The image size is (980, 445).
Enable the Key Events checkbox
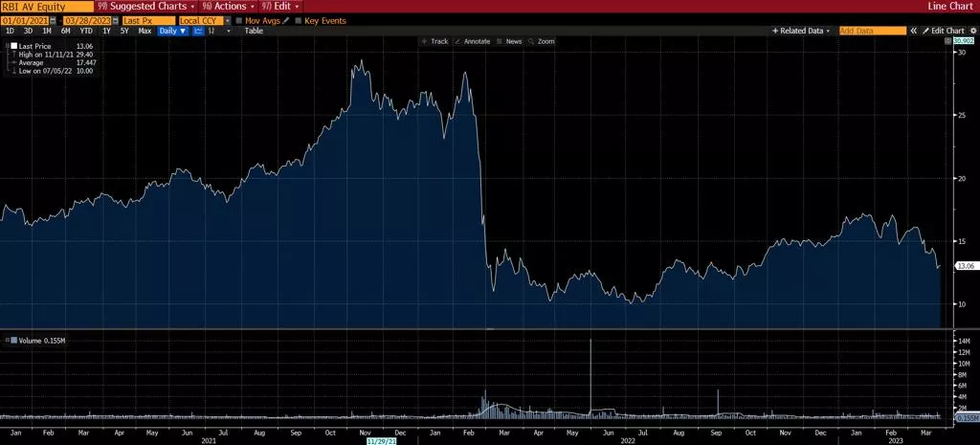pos(299,20)
